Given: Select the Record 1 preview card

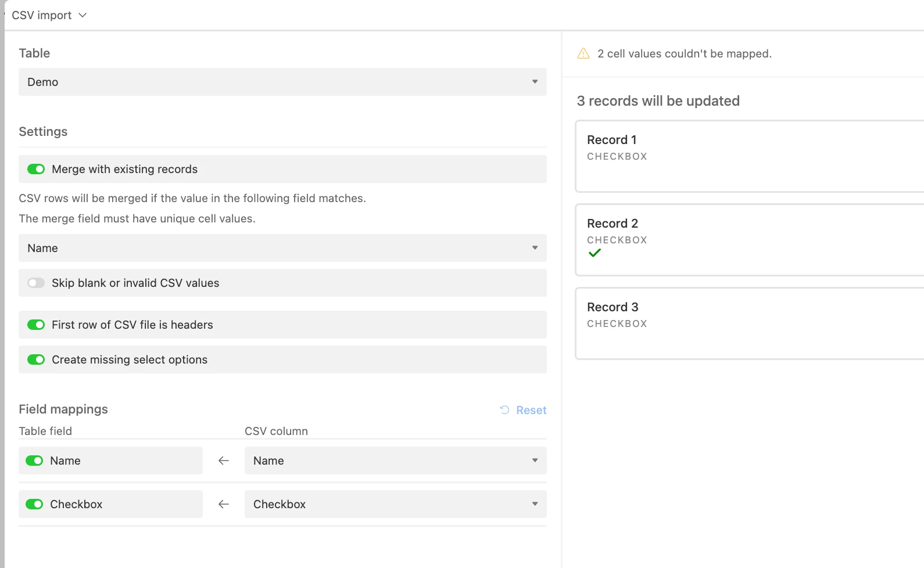Looking at the screenshot, I should click(x=748, y=156).
